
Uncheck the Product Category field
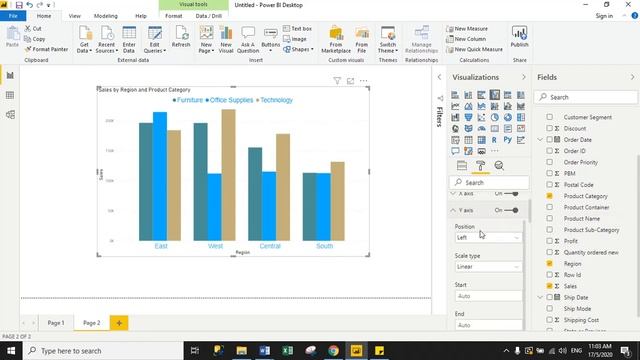pos(549,196)
